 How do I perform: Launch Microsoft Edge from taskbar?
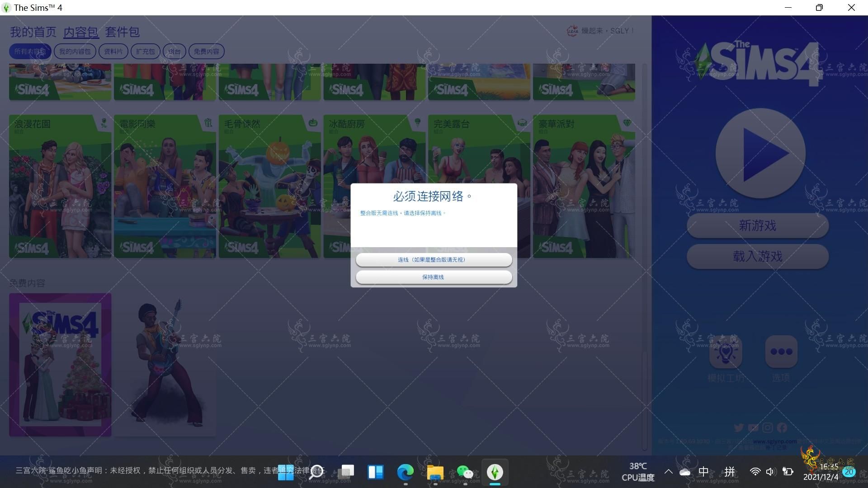(x=406, y=472)
